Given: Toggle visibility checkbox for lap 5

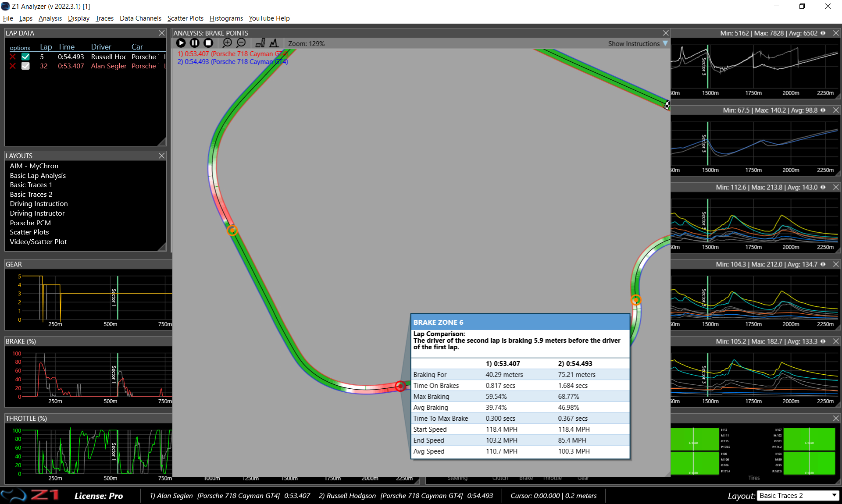Looking at the screenshot, I should pyautogui.click(x=25, y=57).
